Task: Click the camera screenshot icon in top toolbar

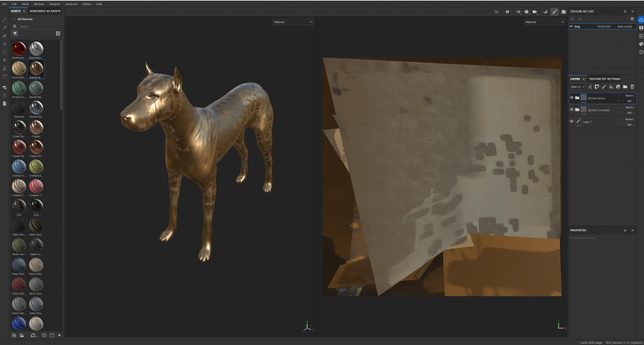Action: [x=563, y=11]
